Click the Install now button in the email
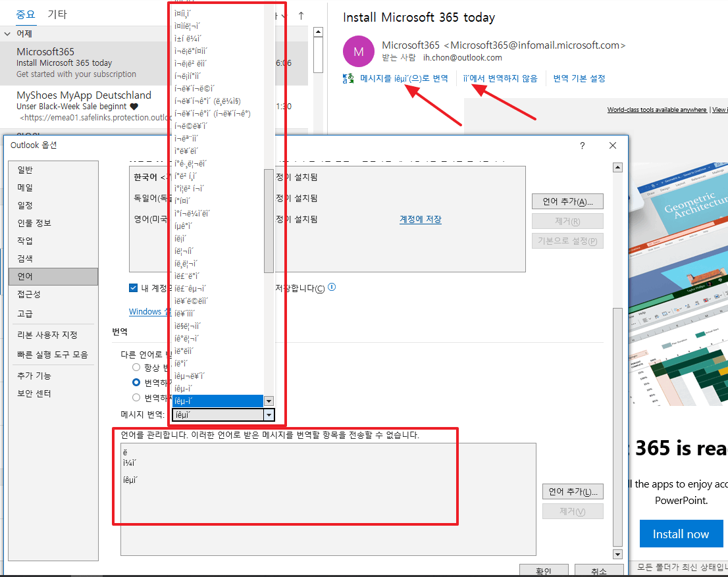Image resolution: width=728 pixels, height=577 pixels. point(681,534)
